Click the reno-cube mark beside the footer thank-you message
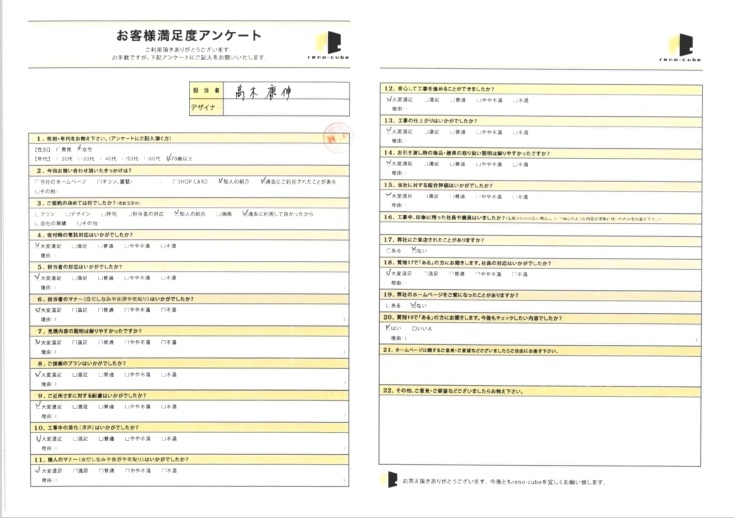Viewport: 734px width, 518px height. pyautogui.click(x=392, y=479)
